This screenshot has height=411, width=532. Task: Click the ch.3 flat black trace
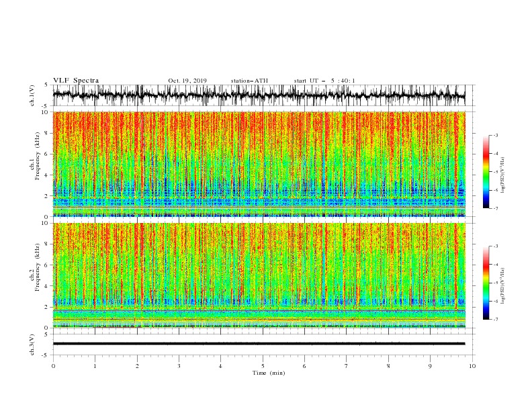pos(259,344)
